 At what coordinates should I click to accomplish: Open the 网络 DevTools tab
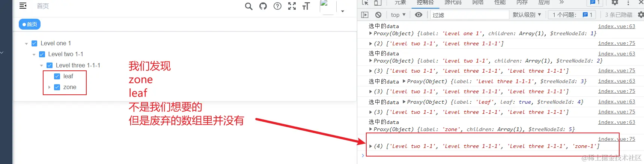(478, 2)
